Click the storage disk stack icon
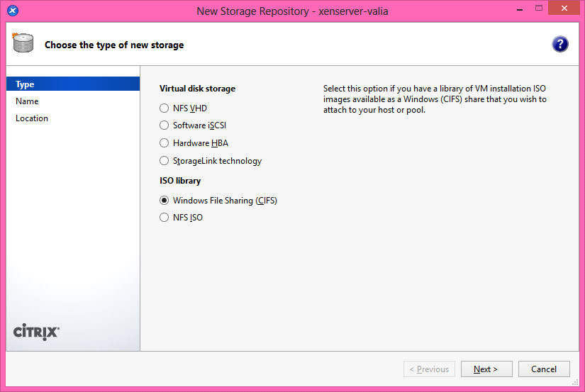The image size is (585, 392). pos(23,43)
